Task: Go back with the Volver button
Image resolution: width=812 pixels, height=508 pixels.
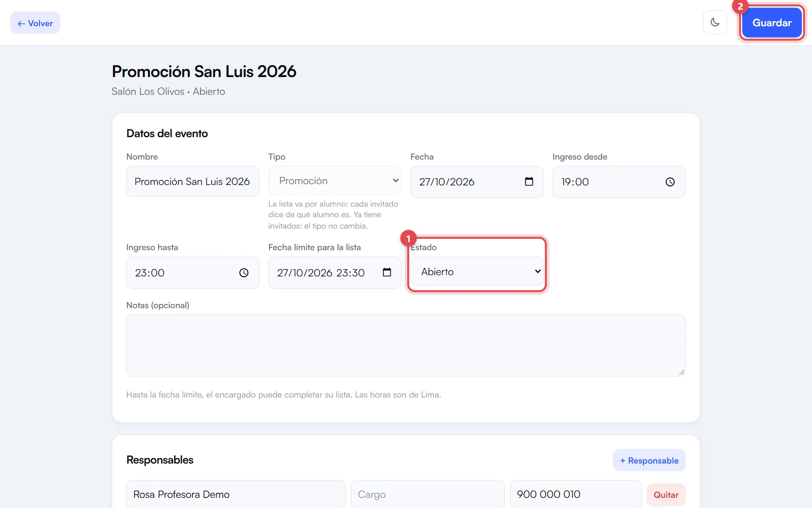Action: pyautogui.click(x=35, y=23)
